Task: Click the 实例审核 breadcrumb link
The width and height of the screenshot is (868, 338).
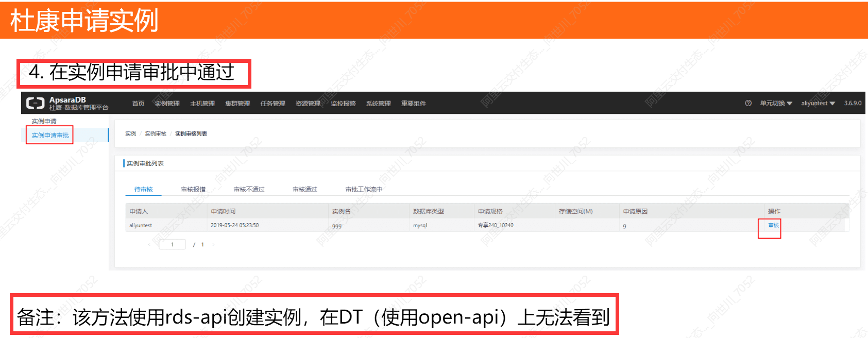Action: (156, 134)
